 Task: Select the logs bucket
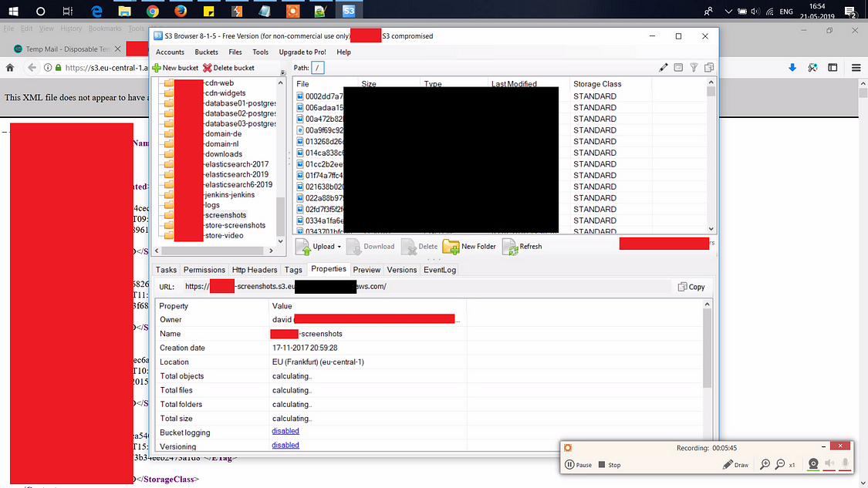212,205
